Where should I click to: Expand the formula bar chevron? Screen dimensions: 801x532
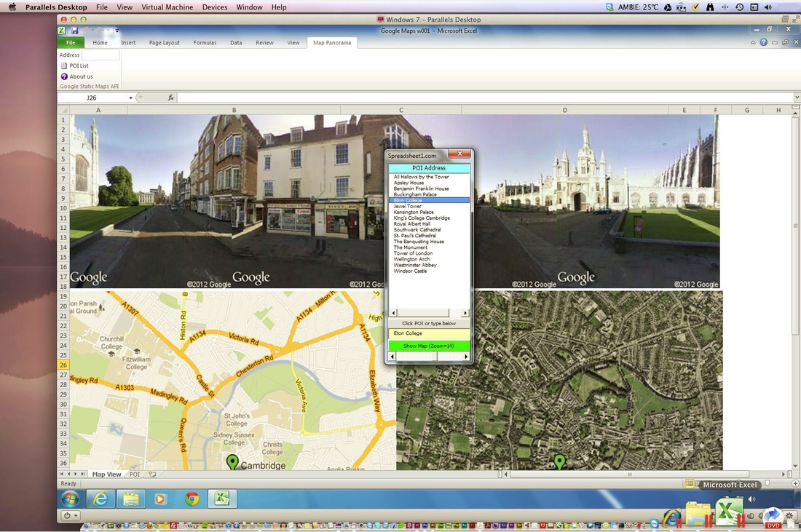coord(797,97)
